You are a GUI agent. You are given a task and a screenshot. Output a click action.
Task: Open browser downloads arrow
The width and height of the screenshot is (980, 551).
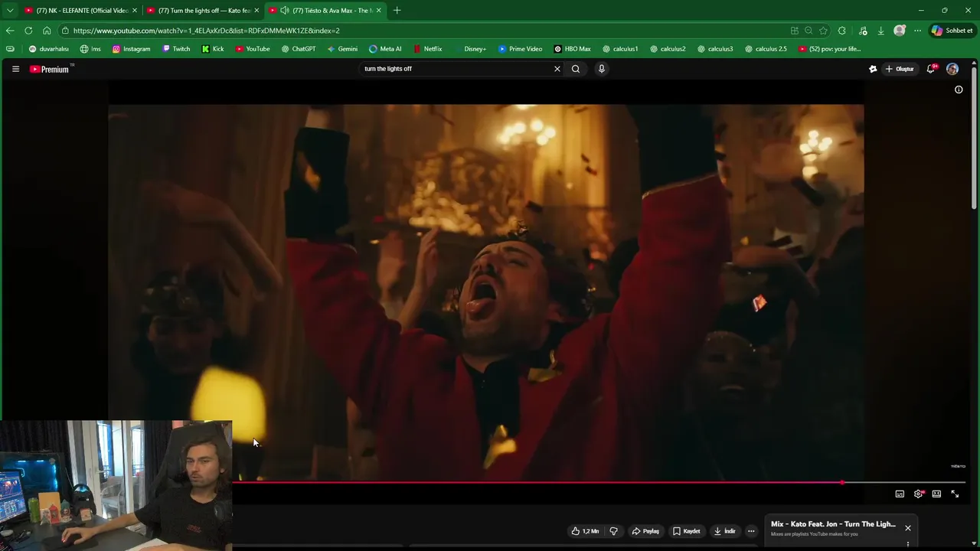coord(881,31)
